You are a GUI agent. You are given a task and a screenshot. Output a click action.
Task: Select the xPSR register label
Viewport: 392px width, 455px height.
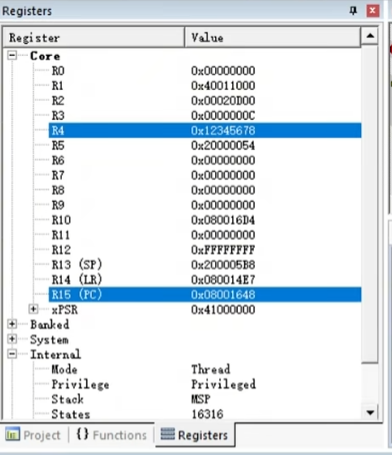65,310
